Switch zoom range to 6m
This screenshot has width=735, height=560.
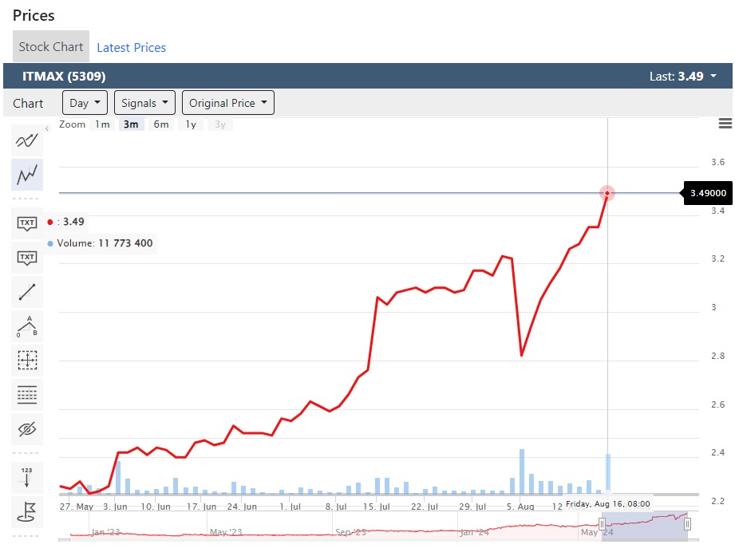tap(161, 124)
